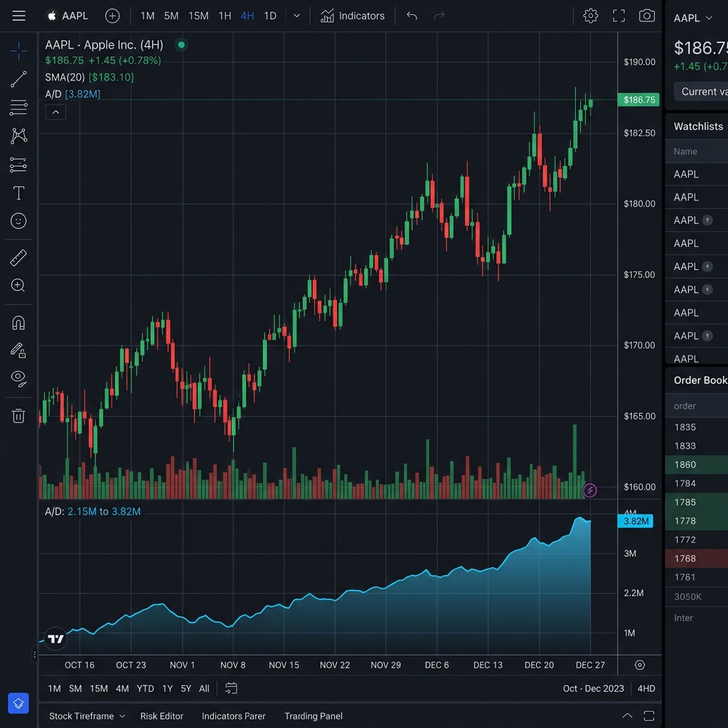
Task: Click the SMA(20) indicator legend
Action: click(x=89, y=77)
